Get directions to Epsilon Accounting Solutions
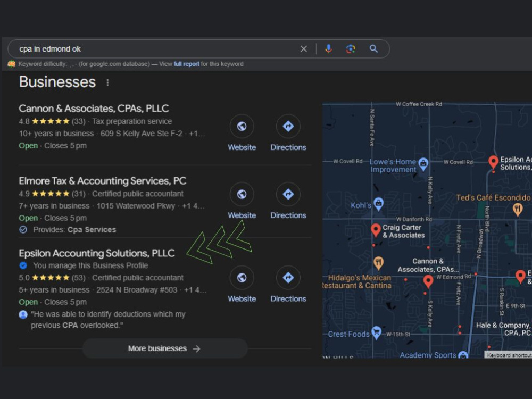Image resolution: width=532 pixels, height=399 pixels. click(x=288, y=278)
